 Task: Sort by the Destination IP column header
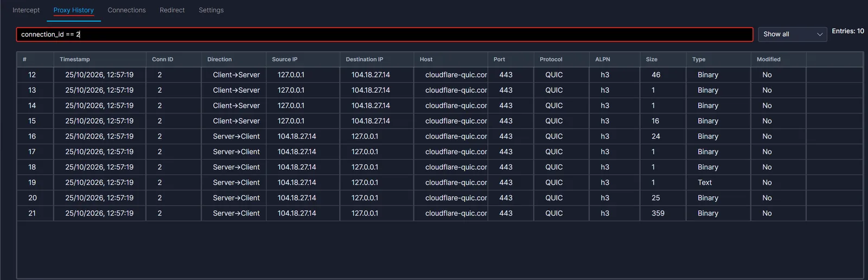(x=377, y=59)
